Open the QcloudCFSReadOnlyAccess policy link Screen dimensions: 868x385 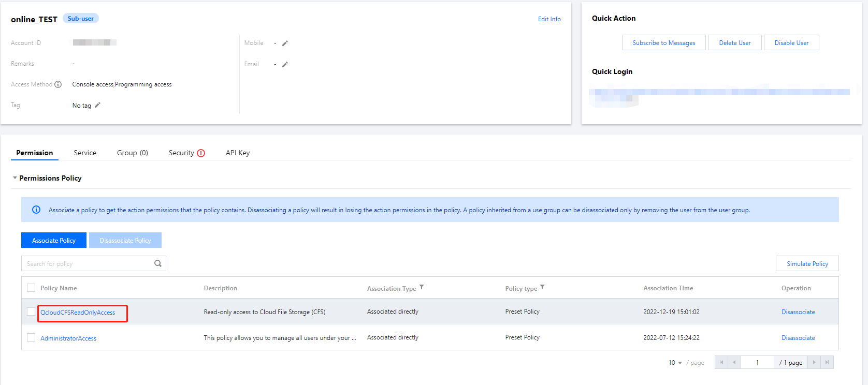coord(78,313)
